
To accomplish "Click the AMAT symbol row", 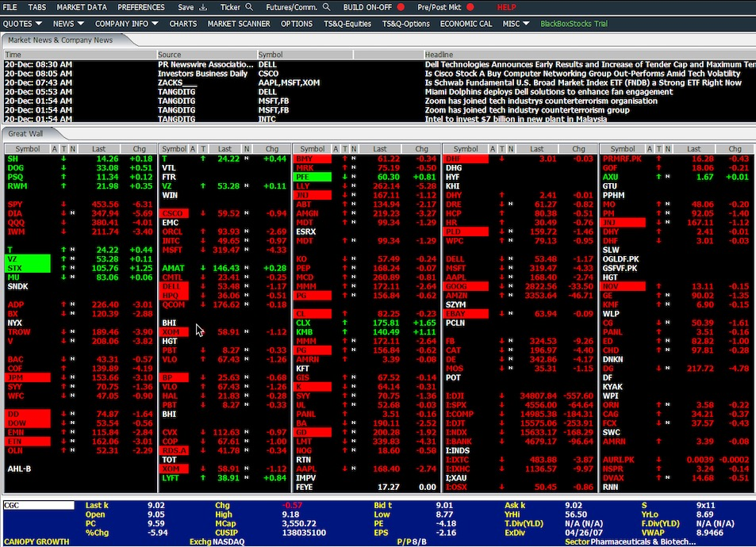I will (224, 268).
